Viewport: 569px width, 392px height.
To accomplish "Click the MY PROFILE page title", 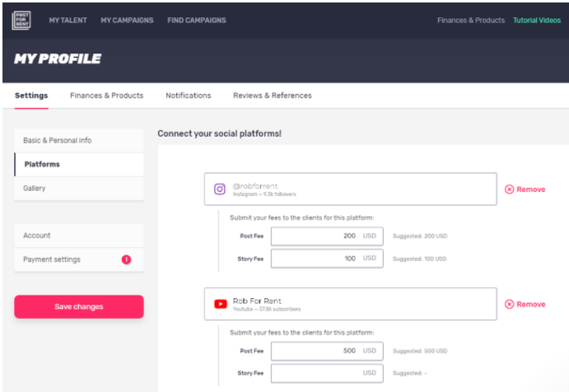I will click(58, 58).
